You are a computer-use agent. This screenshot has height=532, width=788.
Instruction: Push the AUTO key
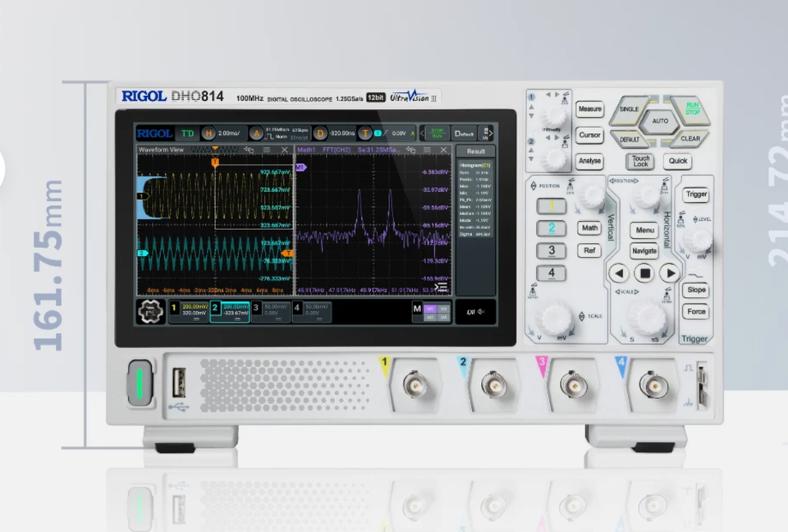click(x=660, y=122)
